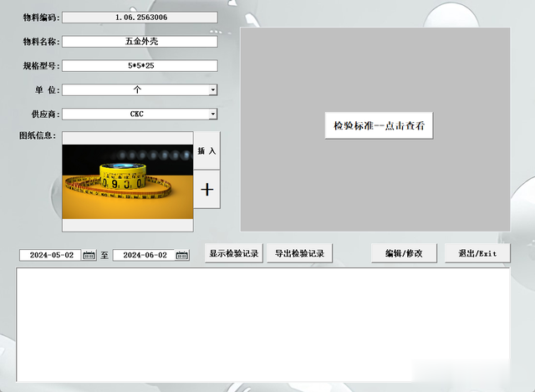Click the 供应商 combo box showing CKC
This screenshot has height=392, width=535.
[x=140, y=114]
